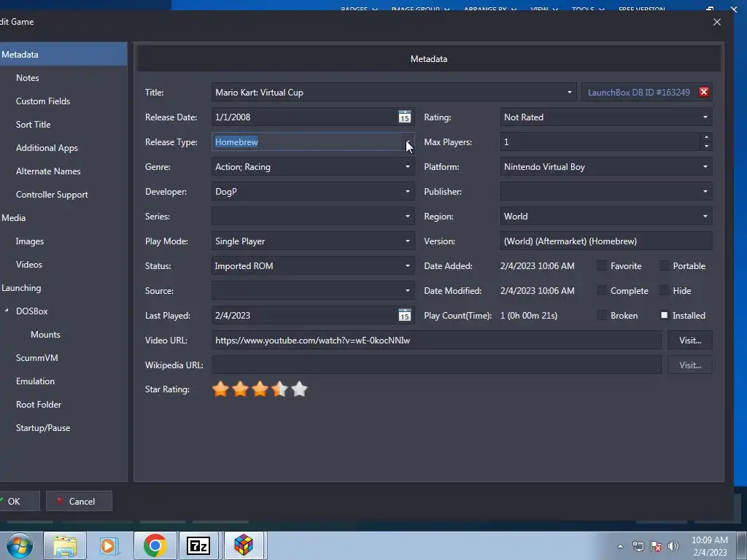Screen dimensions: 747x560
Task: Open the Videos section
Action: point(29,264)
